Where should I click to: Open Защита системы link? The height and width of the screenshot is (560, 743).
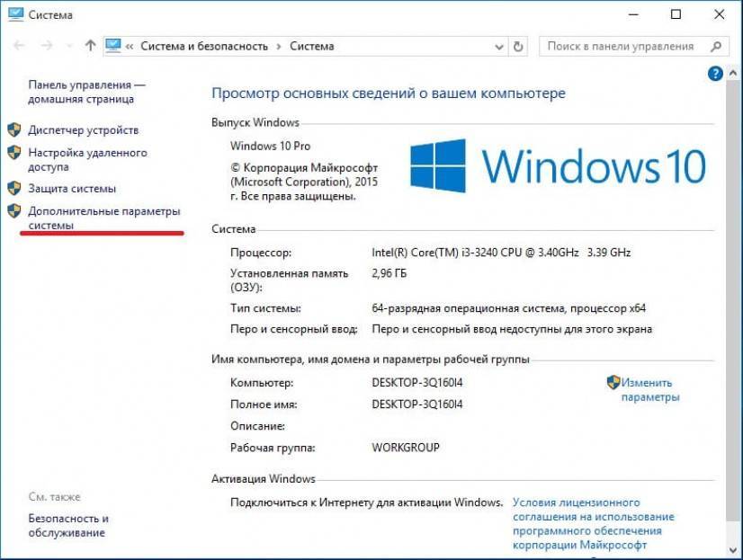point(72,189)
